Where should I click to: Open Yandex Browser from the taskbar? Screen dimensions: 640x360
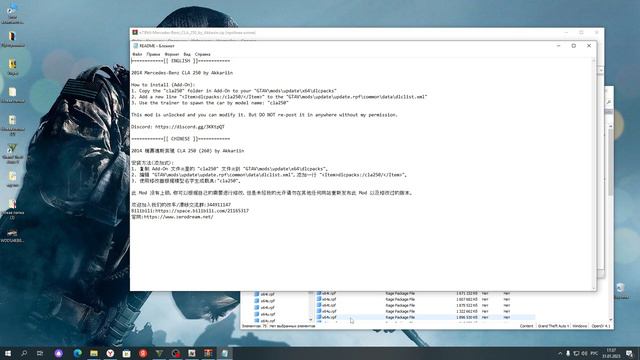pyautogui.click(x=110, y=353)
